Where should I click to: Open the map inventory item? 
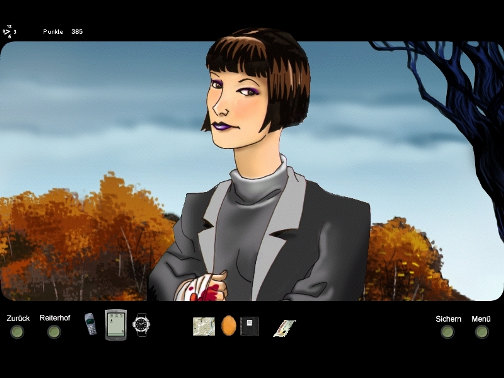[x=204, y=326]
